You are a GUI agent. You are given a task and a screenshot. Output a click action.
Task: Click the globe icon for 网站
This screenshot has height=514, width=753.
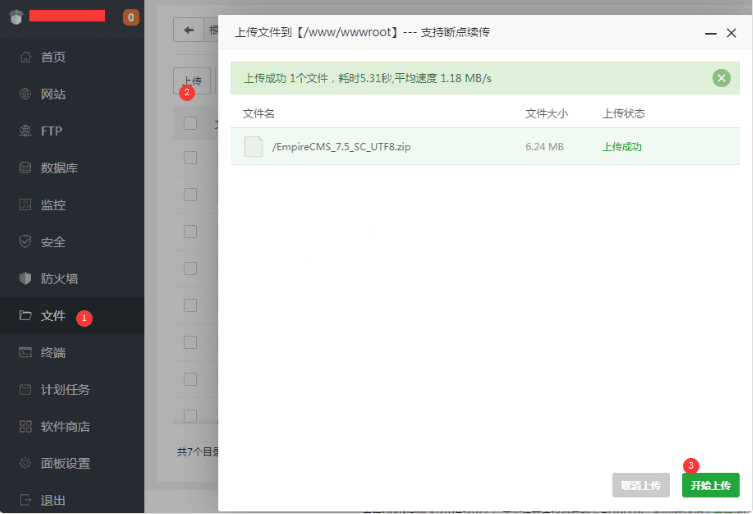point(26,94)
